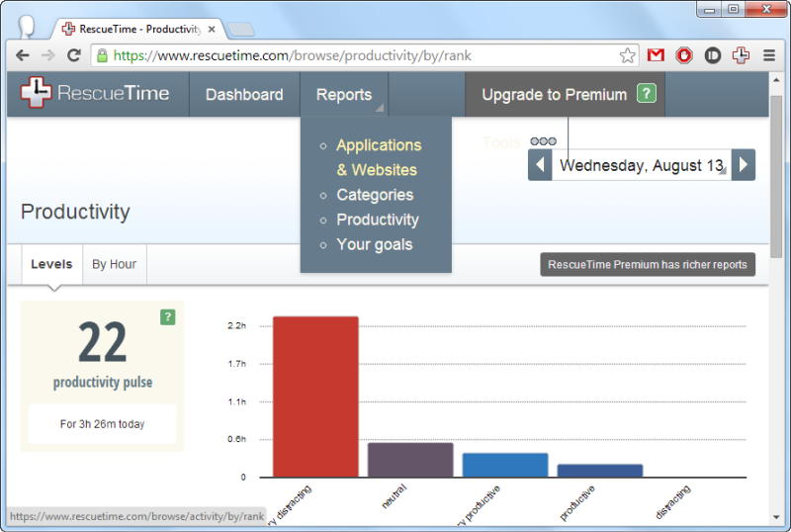The image size is (791, 532).
Task: Click the green question mark on Upgrade to Premium
Action: 647,93
